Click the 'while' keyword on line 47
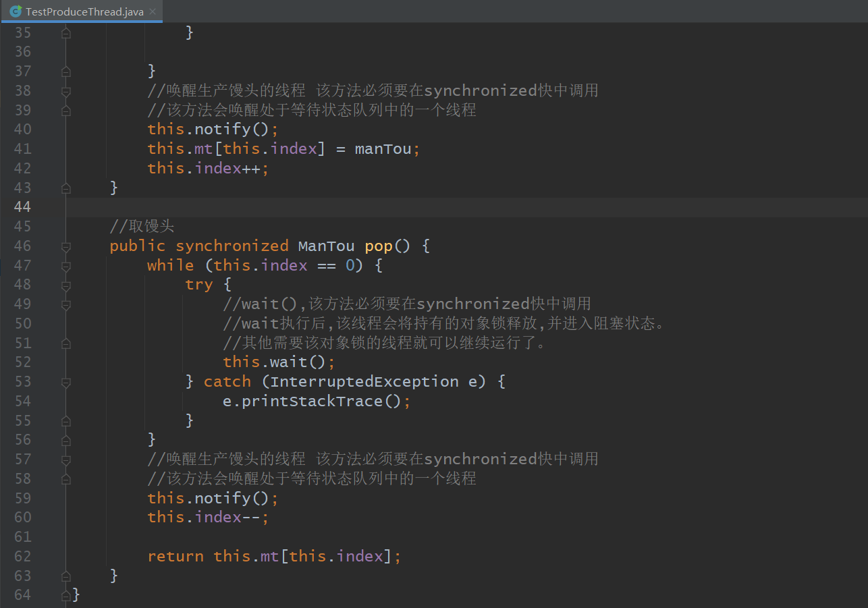 pyautogui.click(x=171, y=266)
